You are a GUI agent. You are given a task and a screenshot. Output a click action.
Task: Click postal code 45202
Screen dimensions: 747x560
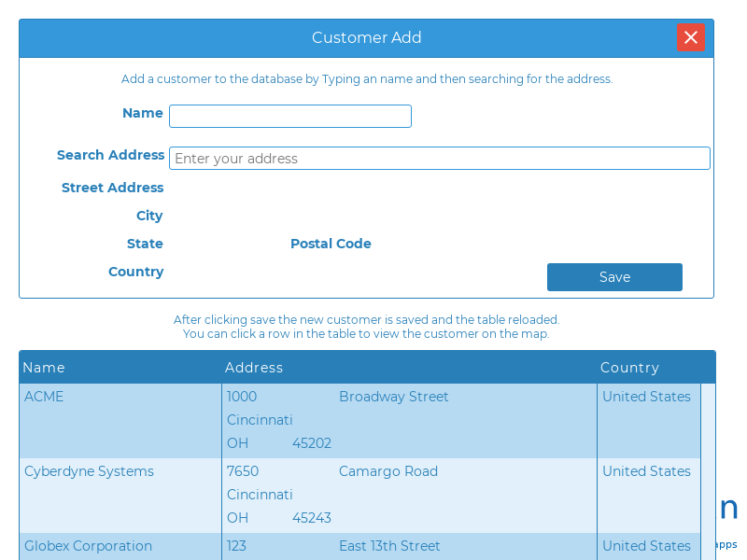pyautogui.click(x=312, y=443)
